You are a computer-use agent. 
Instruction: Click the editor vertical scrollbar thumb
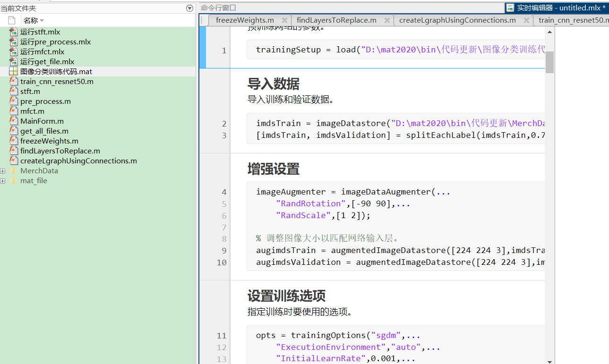[x=549, y=62]
